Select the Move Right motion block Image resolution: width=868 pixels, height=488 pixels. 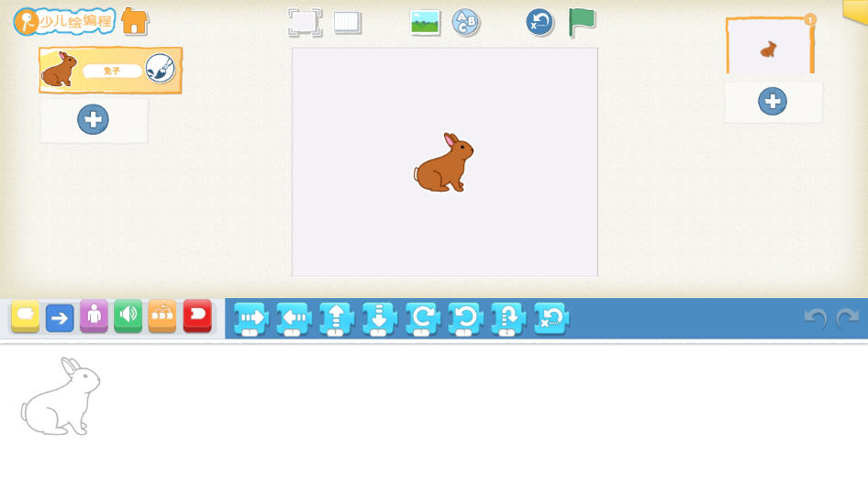click(250, 318)
